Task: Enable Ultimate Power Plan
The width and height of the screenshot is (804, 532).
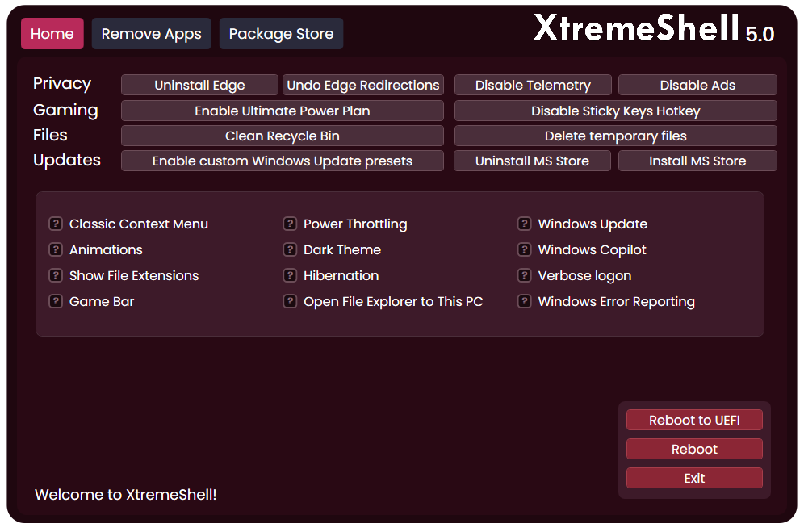Action: coord(282,111)
